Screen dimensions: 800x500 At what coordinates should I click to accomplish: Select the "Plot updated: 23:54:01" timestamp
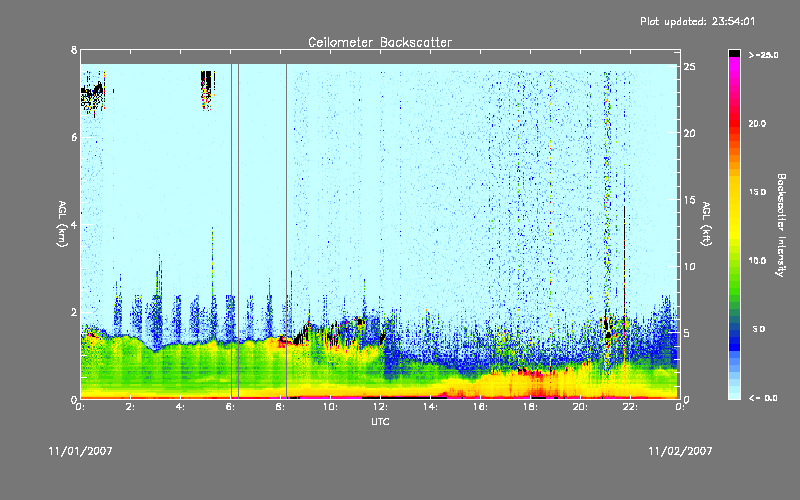point(697,21)
